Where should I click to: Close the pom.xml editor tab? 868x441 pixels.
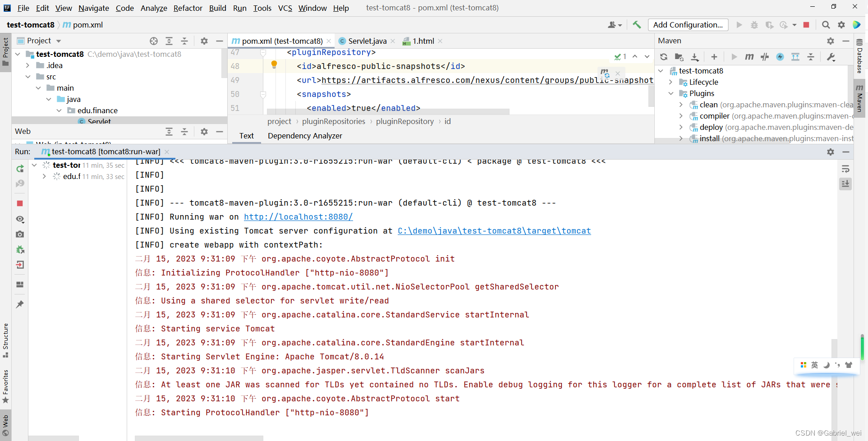pos(329,41)
